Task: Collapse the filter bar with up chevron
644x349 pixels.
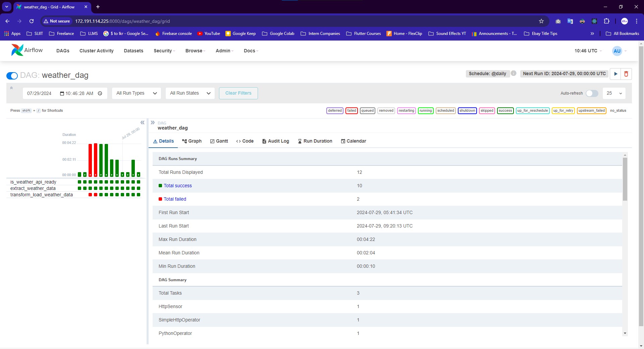Action: pyautogui.click(x=11, y=88)
